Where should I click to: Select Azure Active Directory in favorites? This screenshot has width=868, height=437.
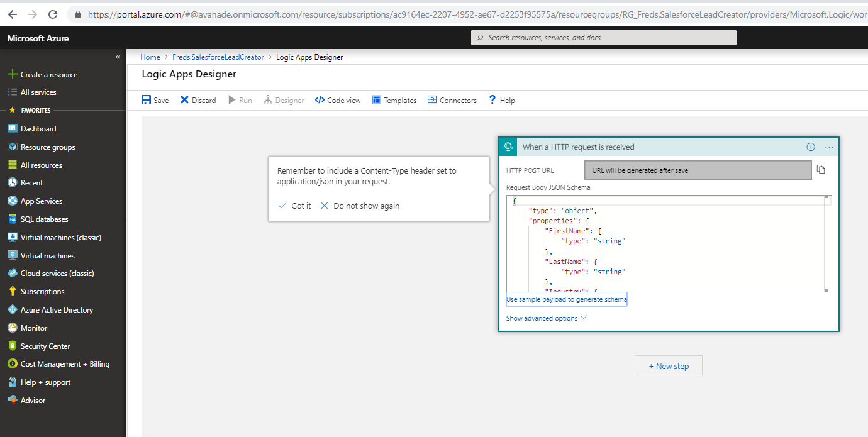click(x=57, y=310)
